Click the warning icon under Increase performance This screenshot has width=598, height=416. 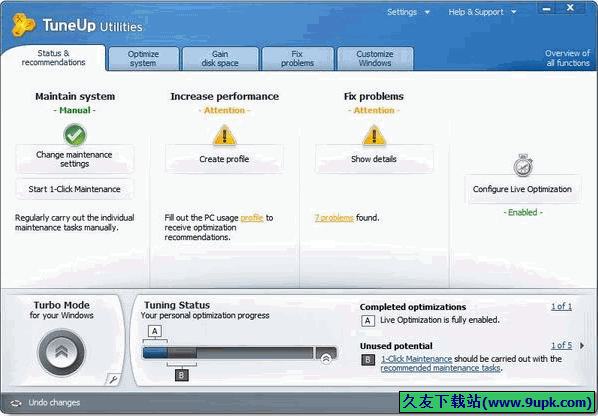[225, 135]
